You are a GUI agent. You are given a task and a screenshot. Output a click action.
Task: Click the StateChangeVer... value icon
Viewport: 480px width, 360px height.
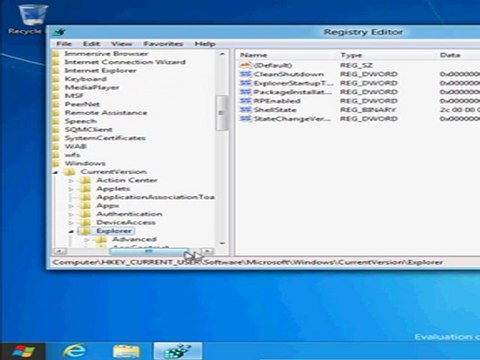click(x=246, y=119)
